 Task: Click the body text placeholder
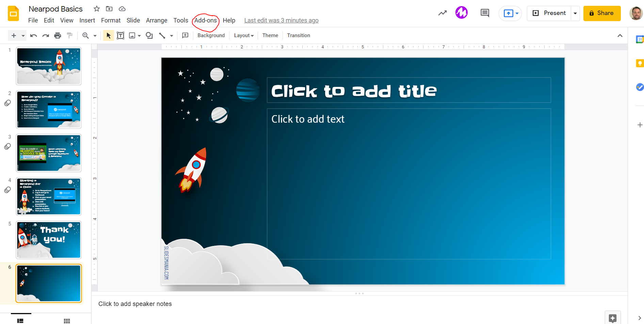click(409, 184)
